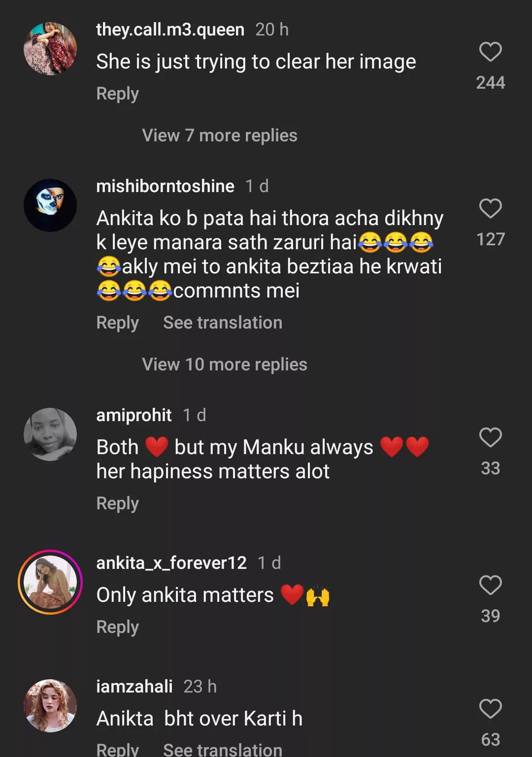532x757 pixels.
Task: Tap iamzahali's profile picture
Action: coord(50,705)
